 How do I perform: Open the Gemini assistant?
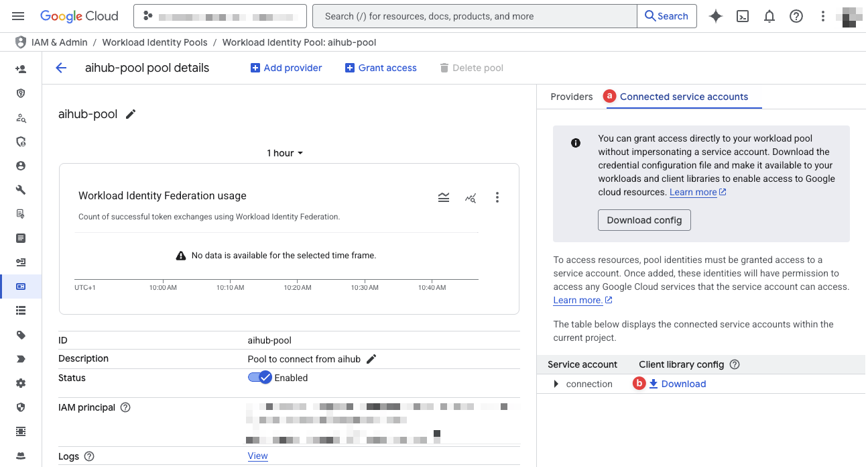(716, 15)
